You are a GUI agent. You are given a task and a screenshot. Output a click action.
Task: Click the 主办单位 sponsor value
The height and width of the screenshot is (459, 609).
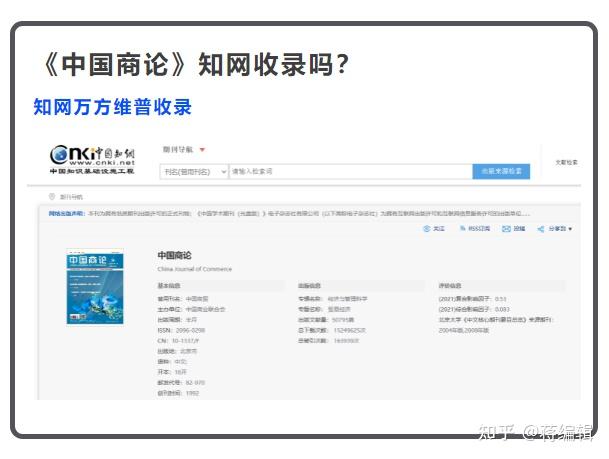(x=205, y=309)
